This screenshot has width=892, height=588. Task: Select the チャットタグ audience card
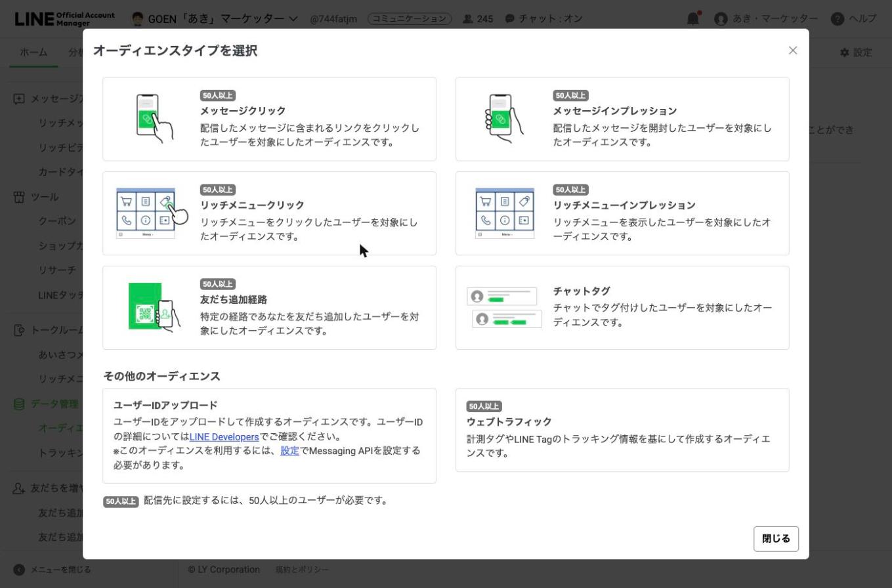[x=622, y=308]
